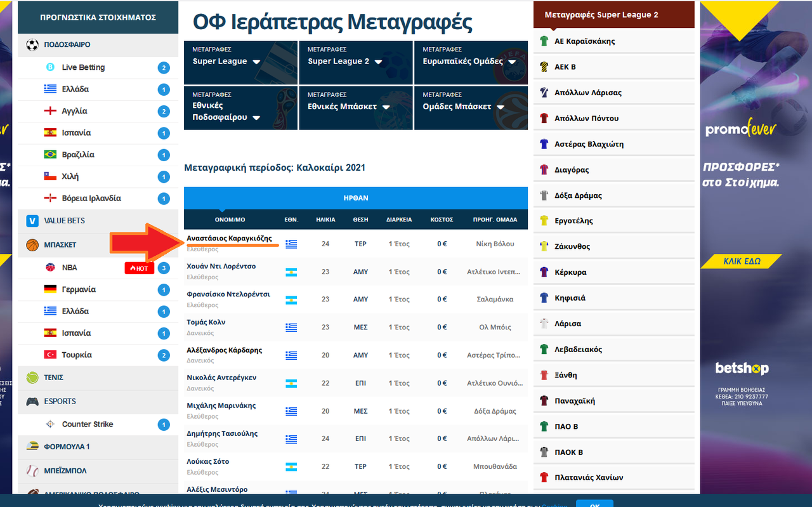Open player Αναστάσιος Καραγκιόζης

click(229, 239)
